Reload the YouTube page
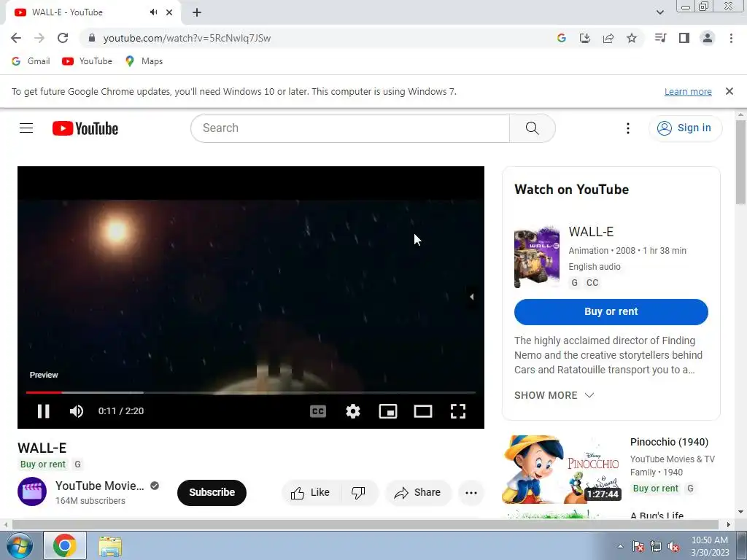 pyautogui.click(x=63, y=38)
